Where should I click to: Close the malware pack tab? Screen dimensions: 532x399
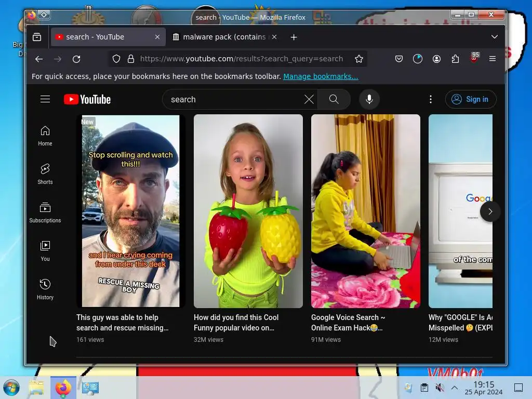tap(274, 37)
